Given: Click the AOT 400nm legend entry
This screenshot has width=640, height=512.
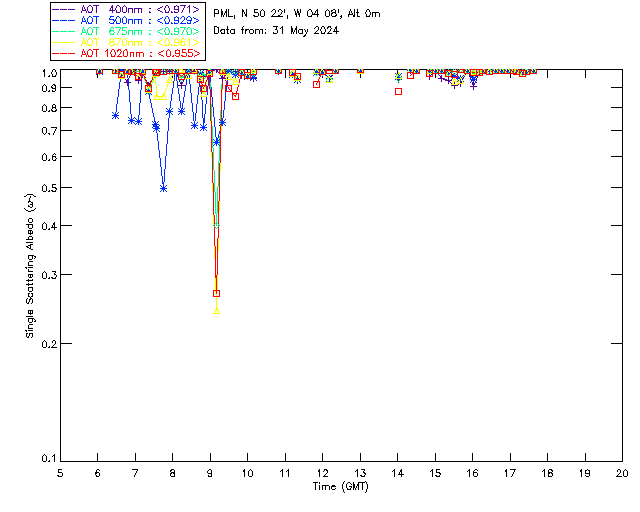Looking at the screenshot, I should pos(127,9).
